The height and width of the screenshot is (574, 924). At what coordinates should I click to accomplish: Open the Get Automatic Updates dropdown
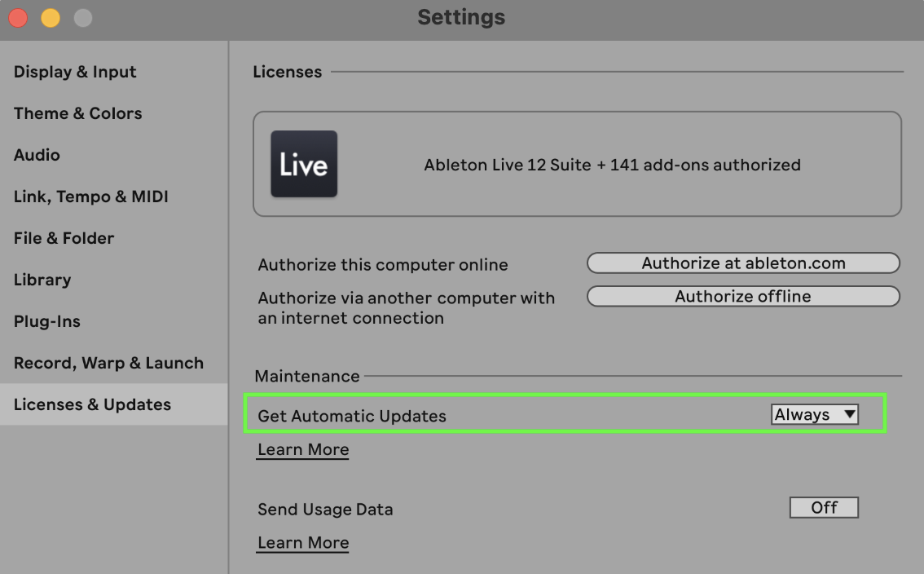tap(815, 415)
